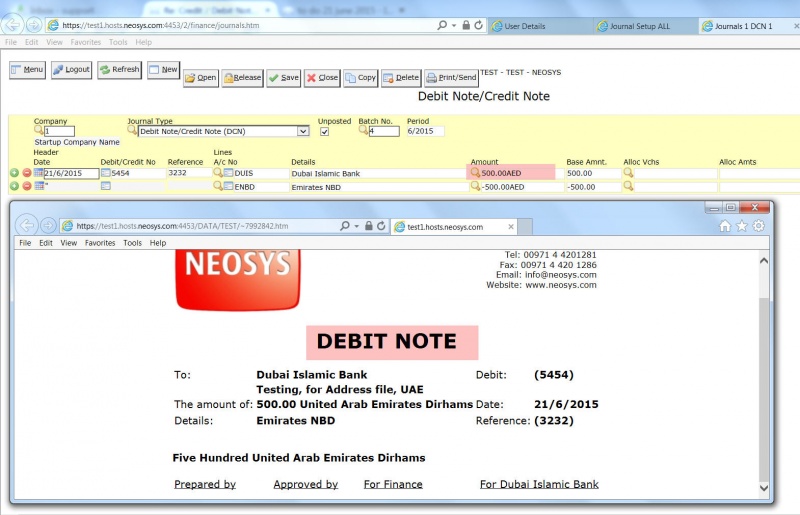Open View menu in debit note window
The width and height of the screenshot is (800, 515).
pyautogui.click(x=68, y=243)
